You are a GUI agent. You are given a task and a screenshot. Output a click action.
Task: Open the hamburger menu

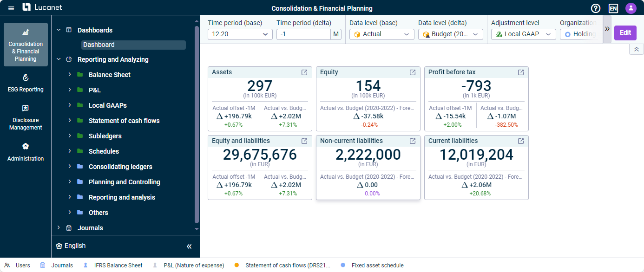click(x=11, y=8)
